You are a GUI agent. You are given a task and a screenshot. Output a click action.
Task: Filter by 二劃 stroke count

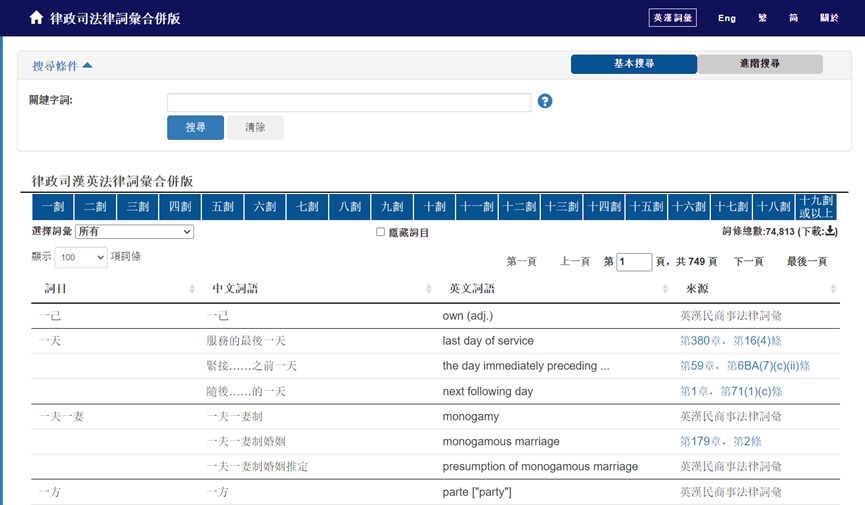coord(95,207)
